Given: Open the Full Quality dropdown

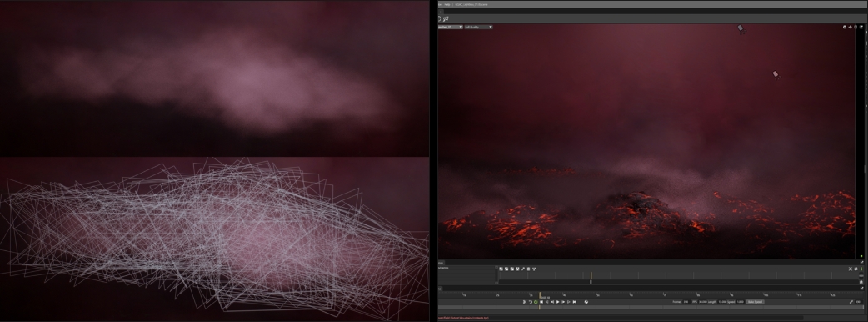Looking at the screenshot, I should pos(478,27).
